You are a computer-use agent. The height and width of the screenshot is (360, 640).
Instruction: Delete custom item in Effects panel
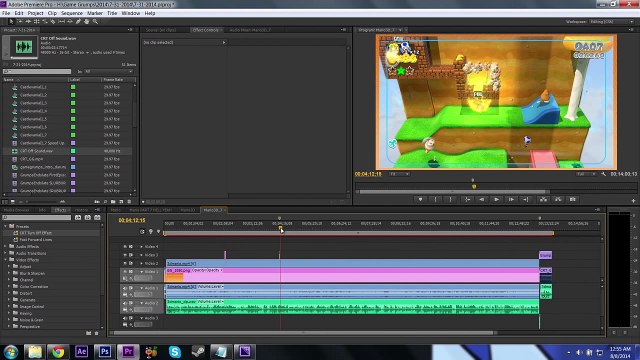[x=96, y=333]
